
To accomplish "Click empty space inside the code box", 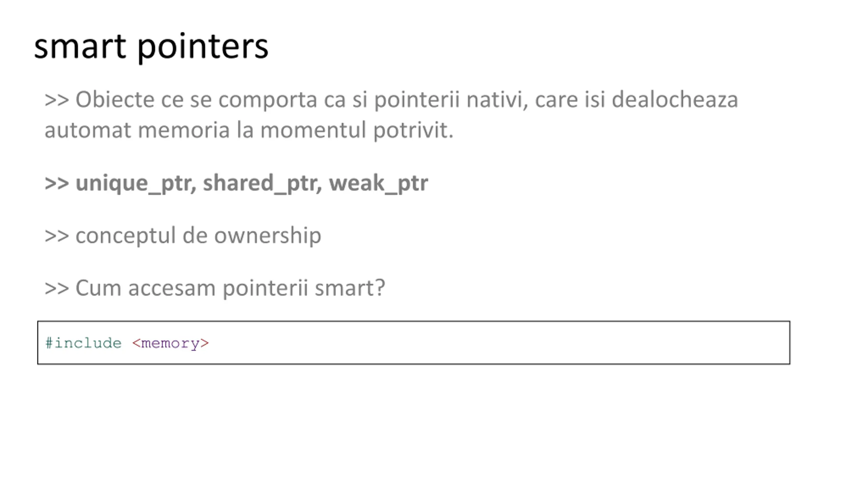I will coord(509,343).
